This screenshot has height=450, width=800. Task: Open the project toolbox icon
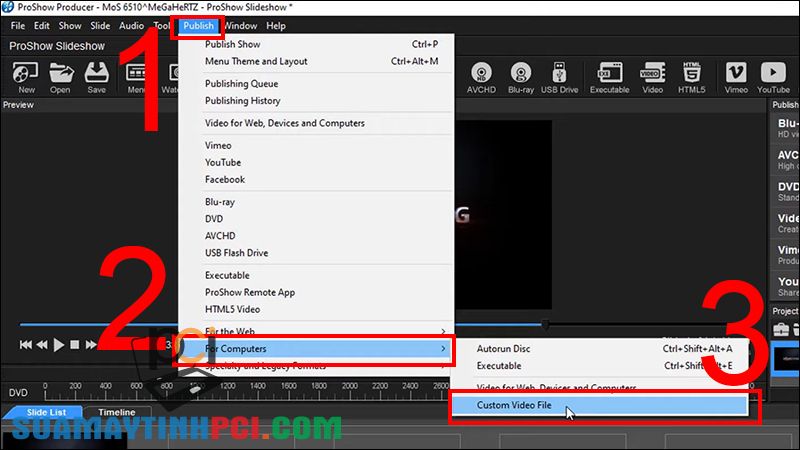tap(781, 330)
